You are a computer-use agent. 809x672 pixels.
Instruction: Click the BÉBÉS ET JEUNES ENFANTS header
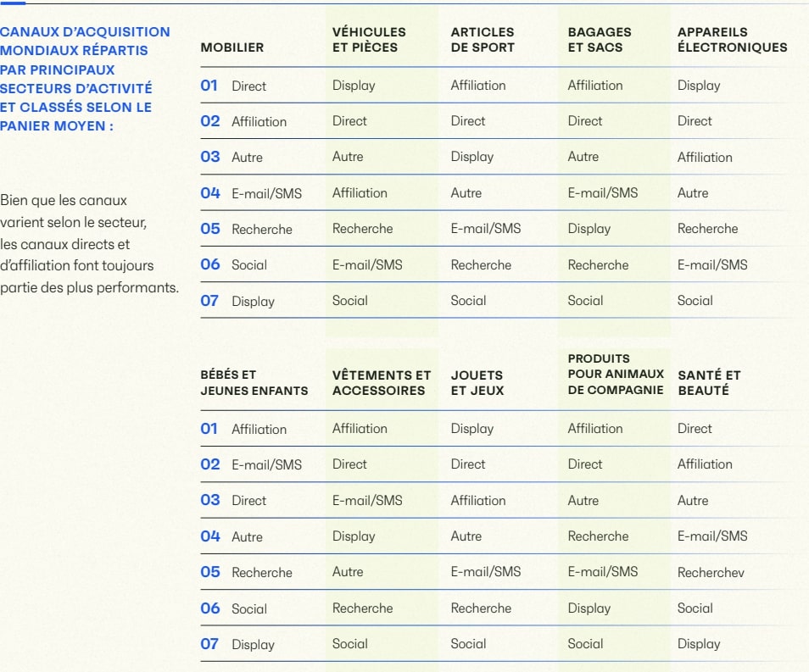click(x=254, y=383)
